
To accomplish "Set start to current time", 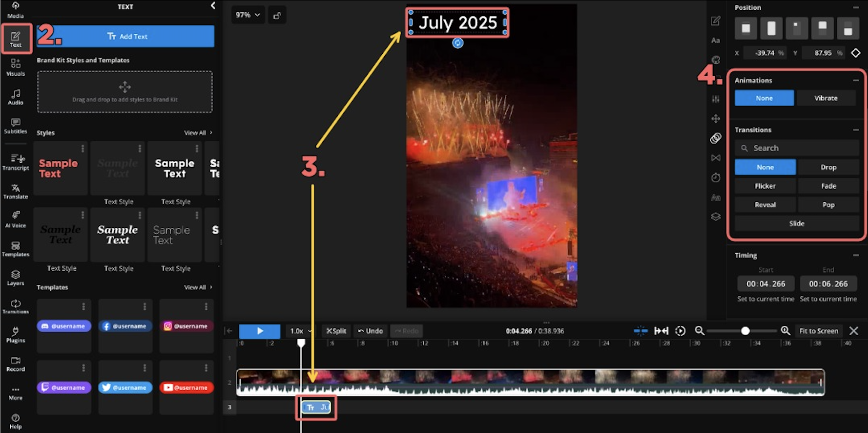I will tap(765, 299).
